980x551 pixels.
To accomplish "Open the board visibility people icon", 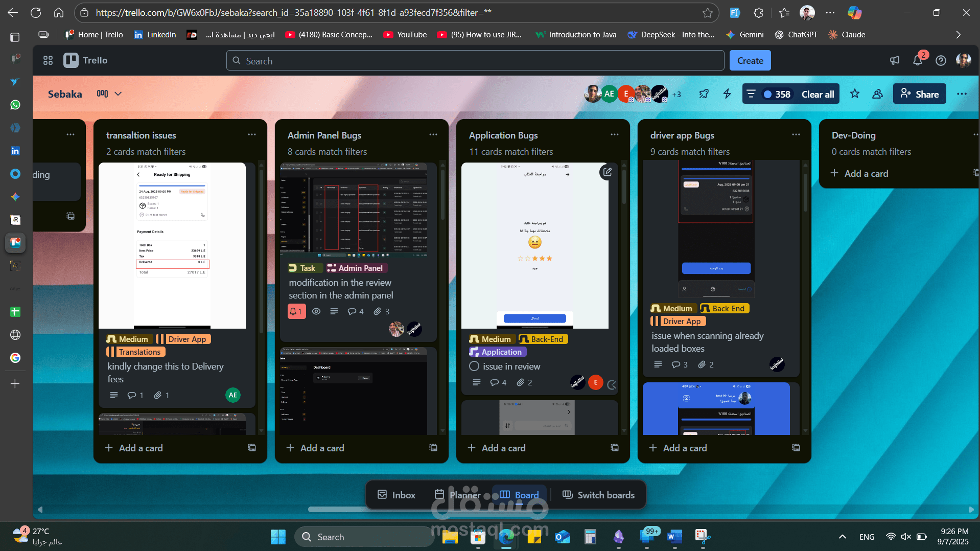I will 878,94.
